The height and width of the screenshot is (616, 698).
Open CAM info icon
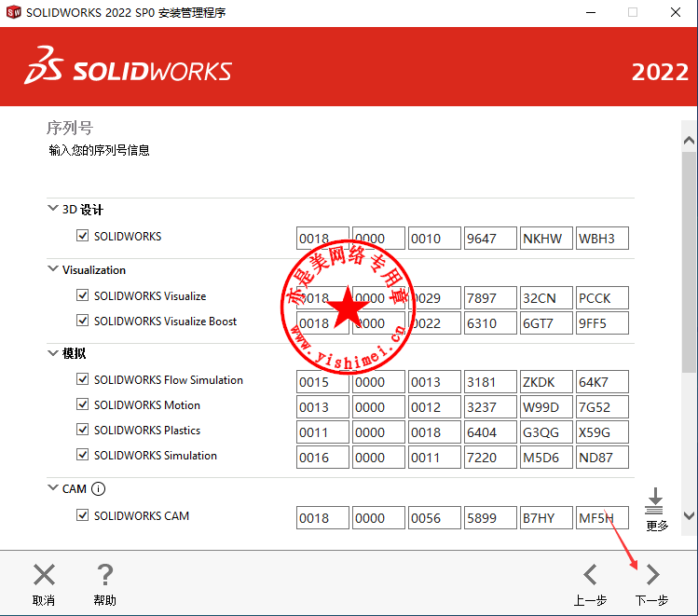99,488
